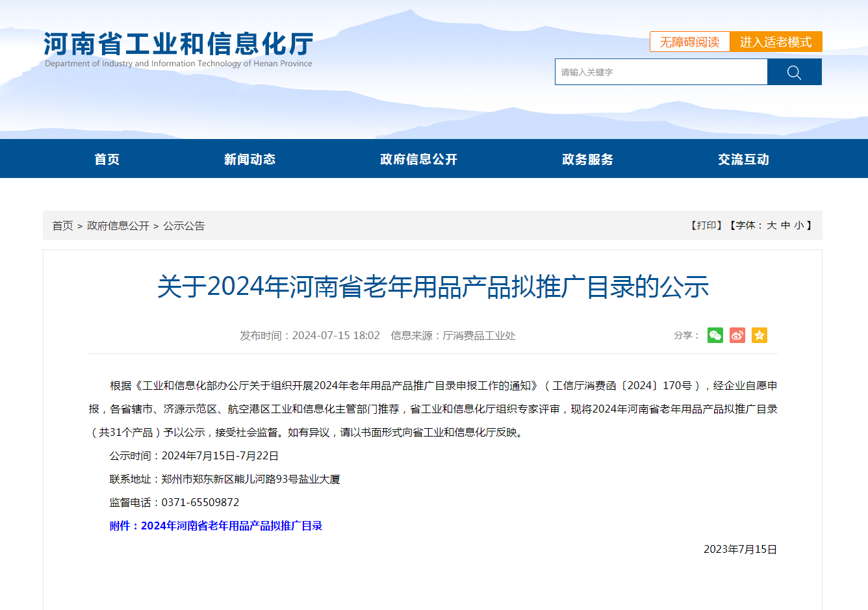Open the 政府信息公开 menu
868x610 pixels.
tap(418, 159)
